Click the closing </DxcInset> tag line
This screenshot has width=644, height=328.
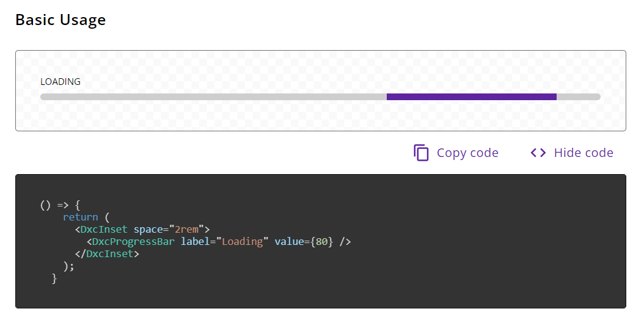107,254
